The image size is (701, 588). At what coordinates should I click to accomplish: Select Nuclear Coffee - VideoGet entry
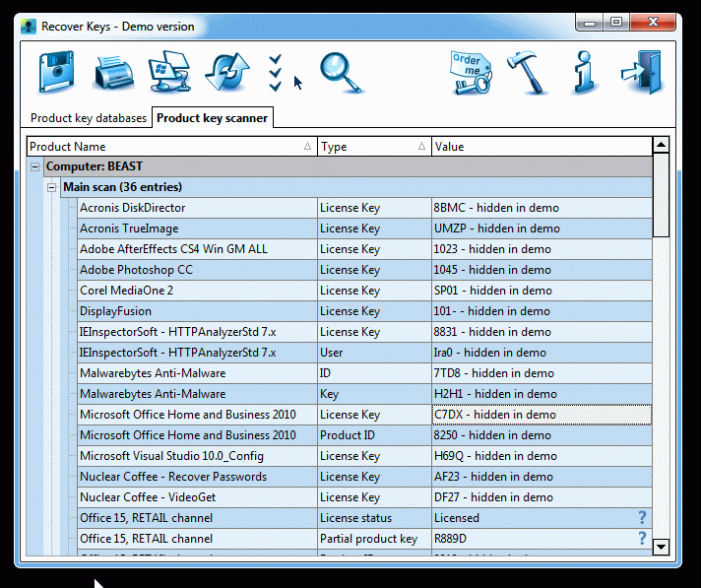tap(197, 497)
